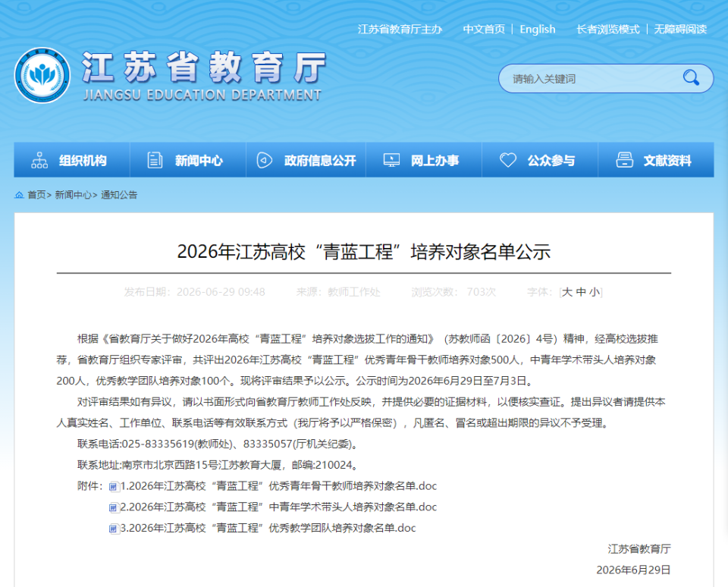Open 无障碍阅读 mode
This screenshot has width=728, height=587.
(x=680, y=30)
